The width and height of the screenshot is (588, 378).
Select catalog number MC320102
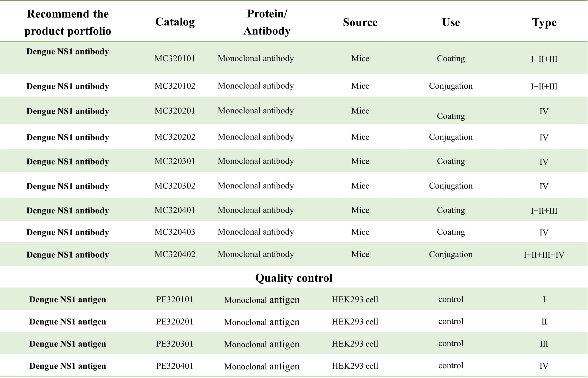(175, 86)
